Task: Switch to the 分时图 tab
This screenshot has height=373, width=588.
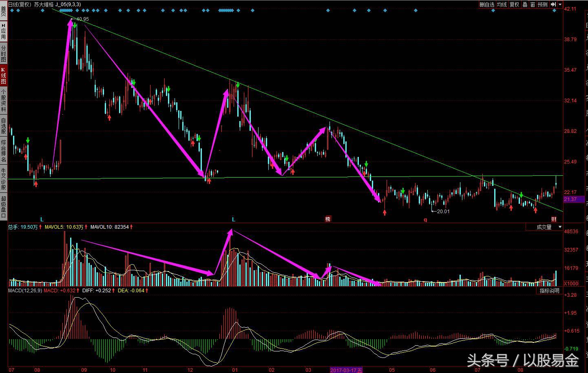Action: pos(4,54)
